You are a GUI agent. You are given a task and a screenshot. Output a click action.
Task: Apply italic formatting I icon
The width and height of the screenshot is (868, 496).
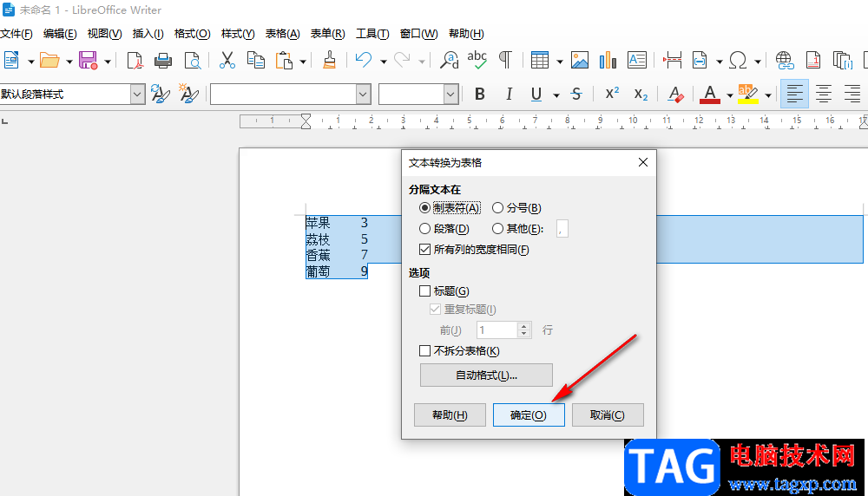[x=509, y=95]
